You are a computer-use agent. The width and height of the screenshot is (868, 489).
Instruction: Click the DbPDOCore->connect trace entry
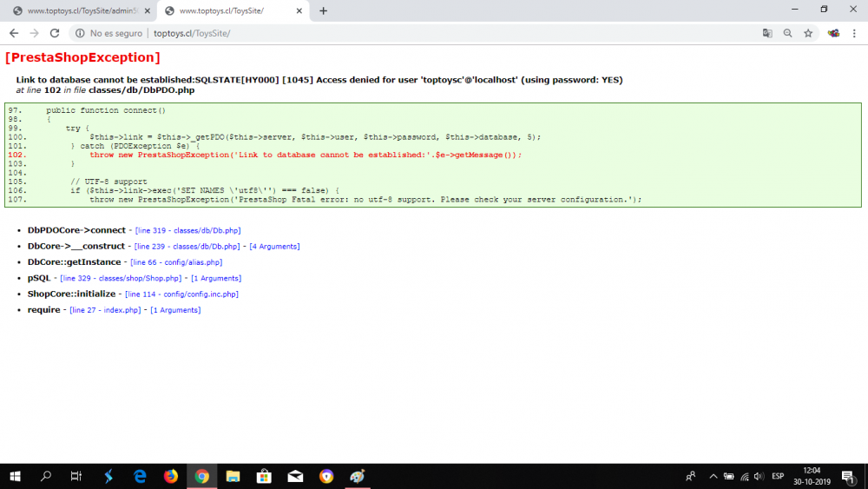click(x=76, y=230)
